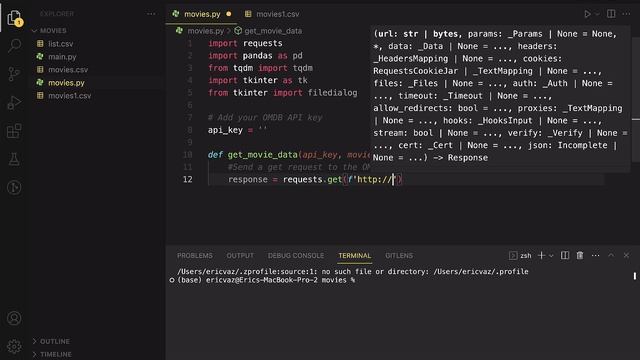Screen dimensions: 640x360
Task: Open run options dropdown arrow
Action: click(597, 14)
